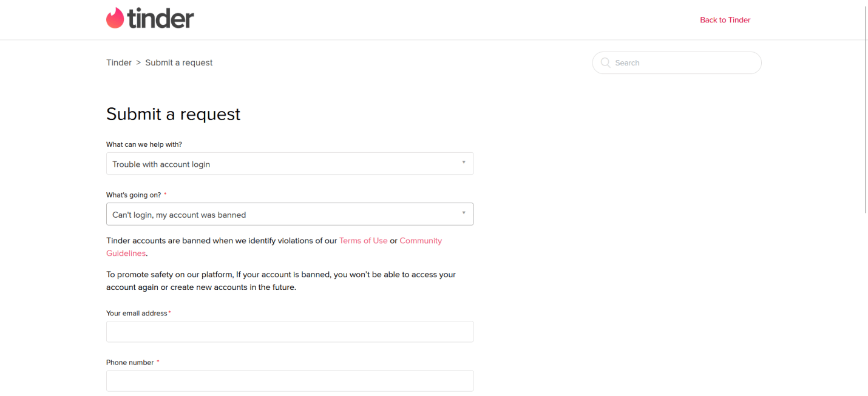Click the vertical scrollbar thumb
868x396 pixels.
point(864,109)
